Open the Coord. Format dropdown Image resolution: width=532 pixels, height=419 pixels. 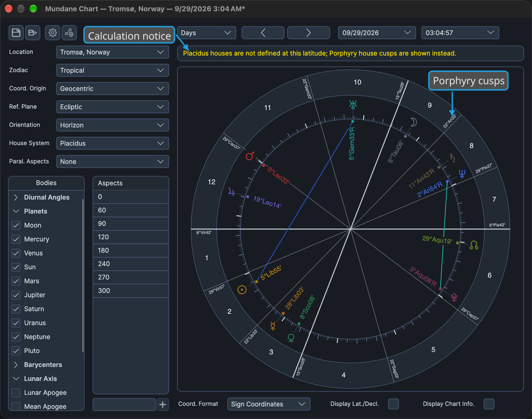[269, 404]
